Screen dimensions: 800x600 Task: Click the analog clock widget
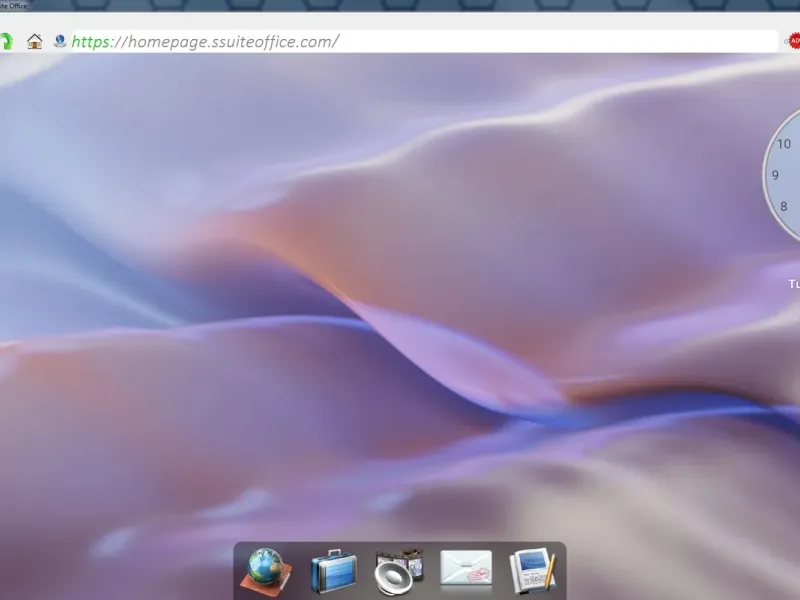[782, 174]
